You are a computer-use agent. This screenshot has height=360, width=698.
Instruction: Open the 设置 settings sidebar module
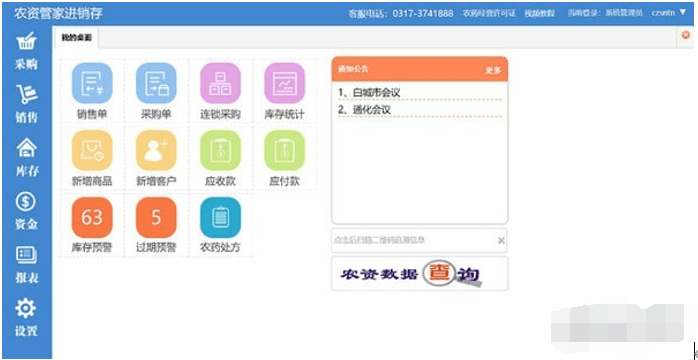coord(26,318)
